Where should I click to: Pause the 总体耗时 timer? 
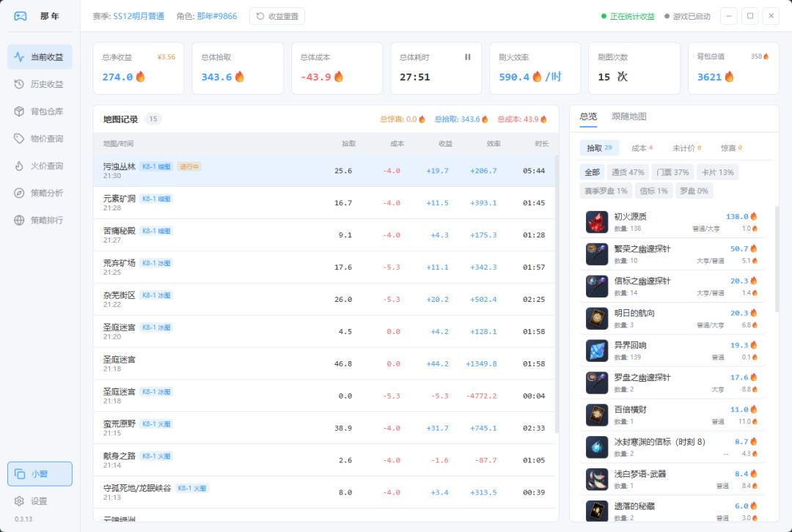468,57
